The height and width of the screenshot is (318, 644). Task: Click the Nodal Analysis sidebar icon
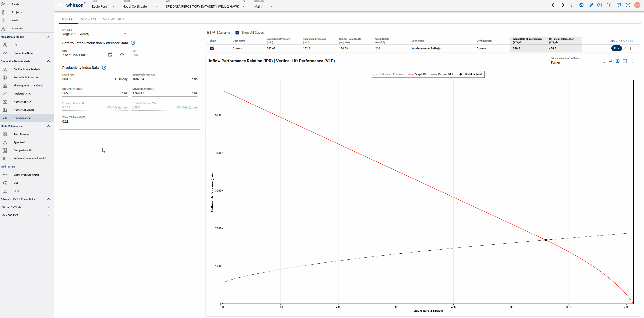5,118
